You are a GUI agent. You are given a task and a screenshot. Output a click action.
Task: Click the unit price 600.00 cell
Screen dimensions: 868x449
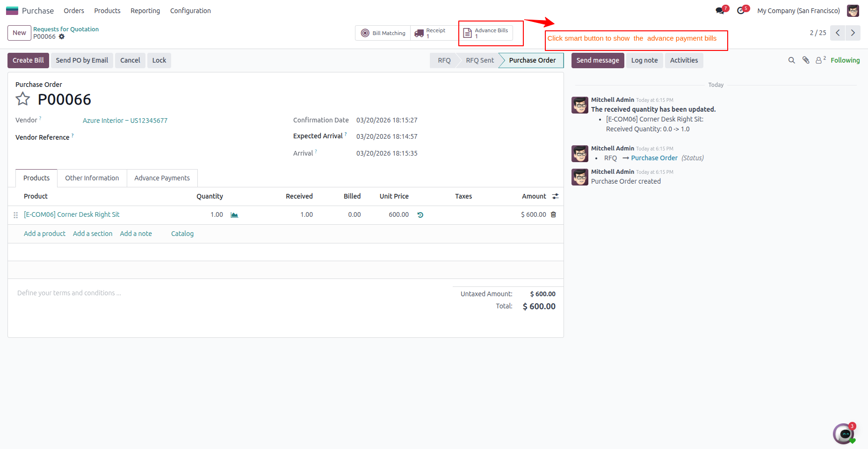point(398,214)
